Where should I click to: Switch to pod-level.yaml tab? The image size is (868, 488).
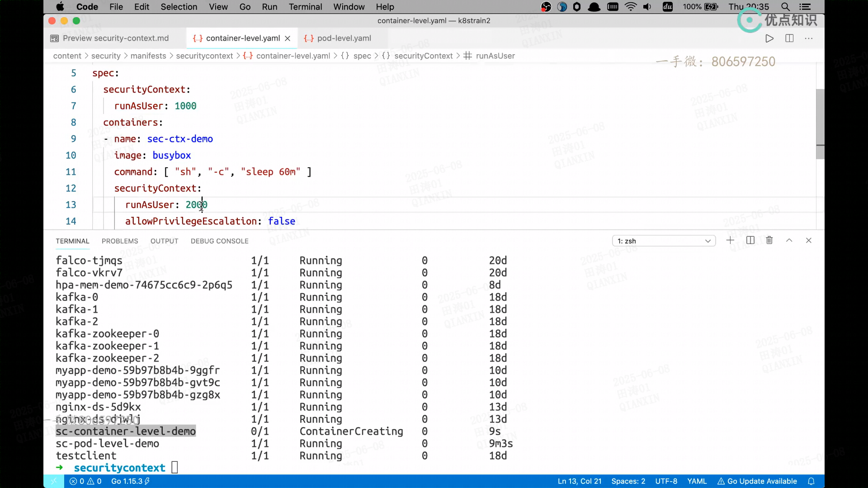[x=344, y=38]
